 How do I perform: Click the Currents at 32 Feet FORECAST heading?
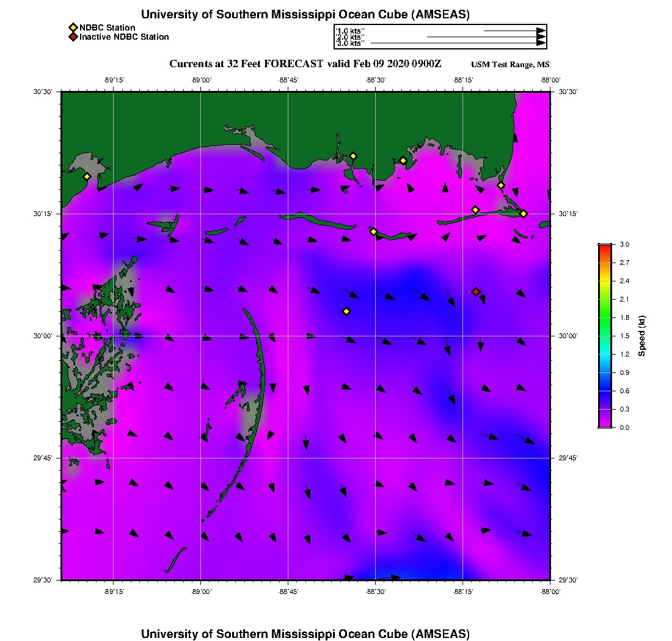click(x=305, y=64)
